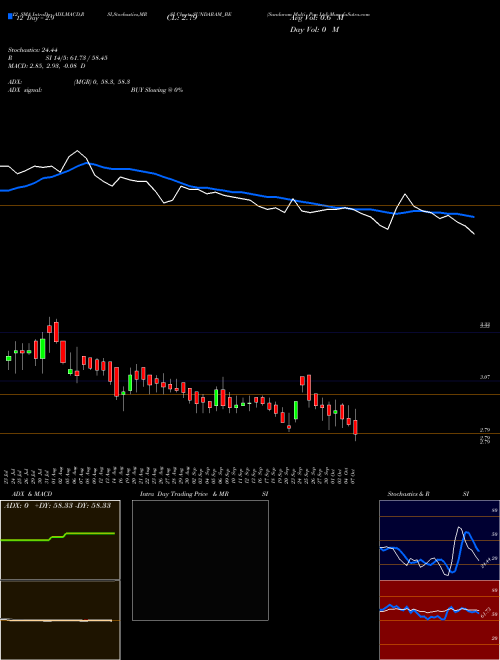The height and width of the screenshot is (660, 500).
Task: Click the 2.79 price axis label
Action: click(485, 430)
